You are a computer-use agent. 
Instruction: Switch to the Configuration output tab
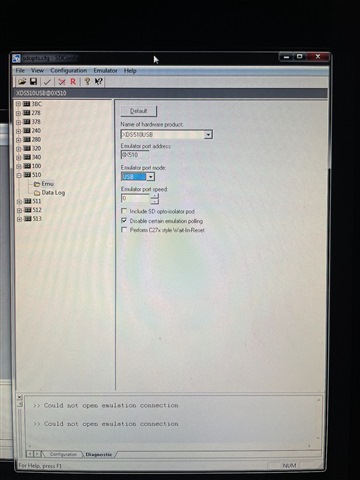(x=63, y=454)
